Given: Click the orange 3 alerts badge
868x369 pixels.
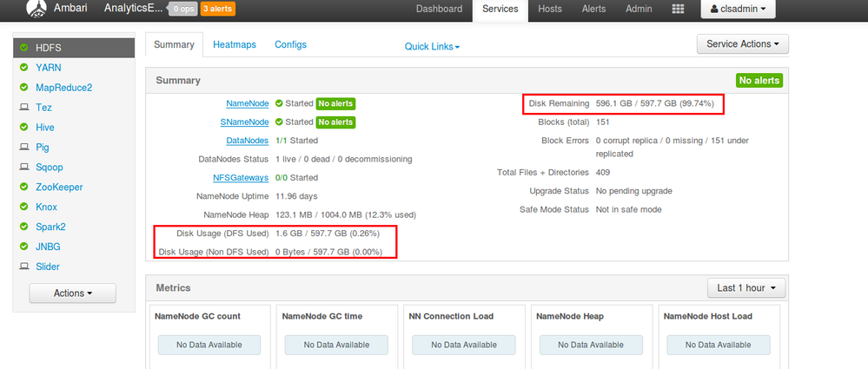Looking at the screenshot, I should [217, 9].
